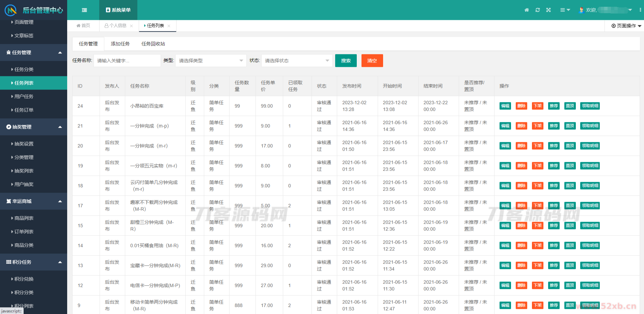The image size is (644, 314).
Task: Expand the 页面操作 dropdown
Action: point(626,26)
